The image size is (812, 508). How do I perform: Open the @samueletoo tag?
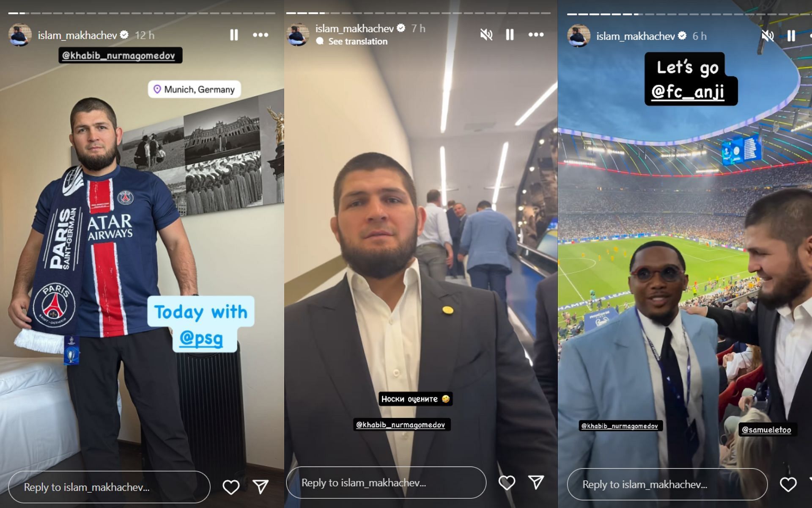(766, 430)
